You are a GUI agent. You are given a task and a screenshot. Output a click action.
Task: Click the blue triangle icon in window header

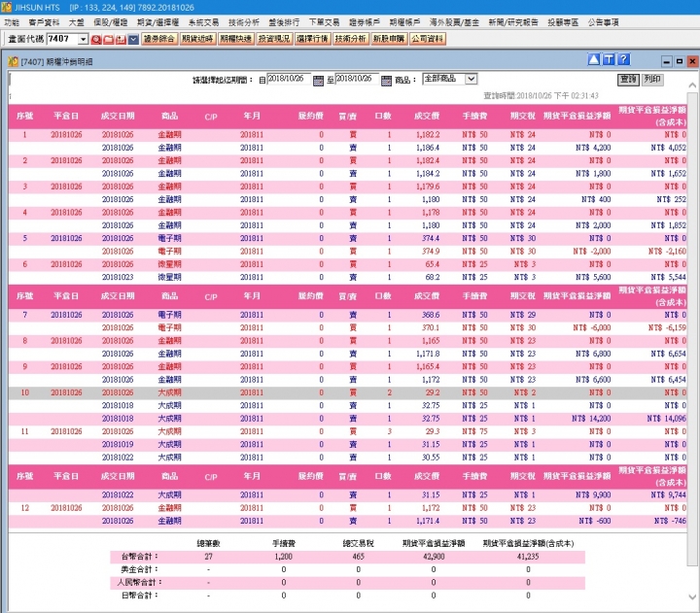tap(594, 59)
